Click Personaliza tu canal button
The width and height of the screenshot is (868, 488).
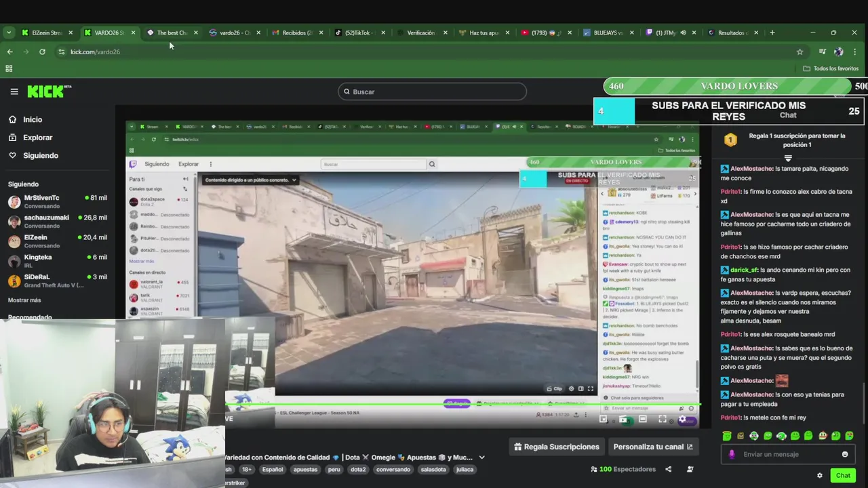tap(653, 447)
